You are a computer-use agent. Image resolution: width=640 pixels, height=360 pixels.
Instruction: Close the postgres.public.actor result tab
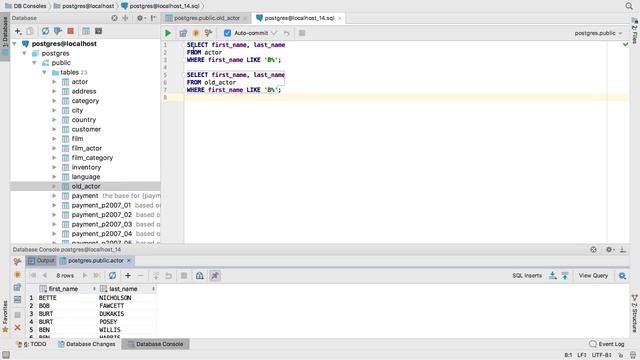pos(129,260)
